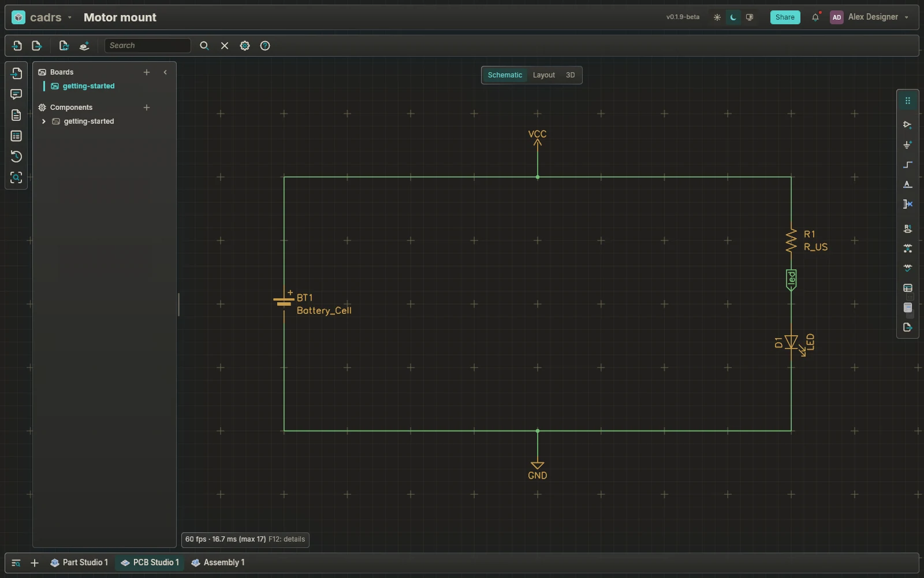This screenshot has width=924, height=578.
Task: Select dark theme moon toggle
Action: click(x=733, y=17)
